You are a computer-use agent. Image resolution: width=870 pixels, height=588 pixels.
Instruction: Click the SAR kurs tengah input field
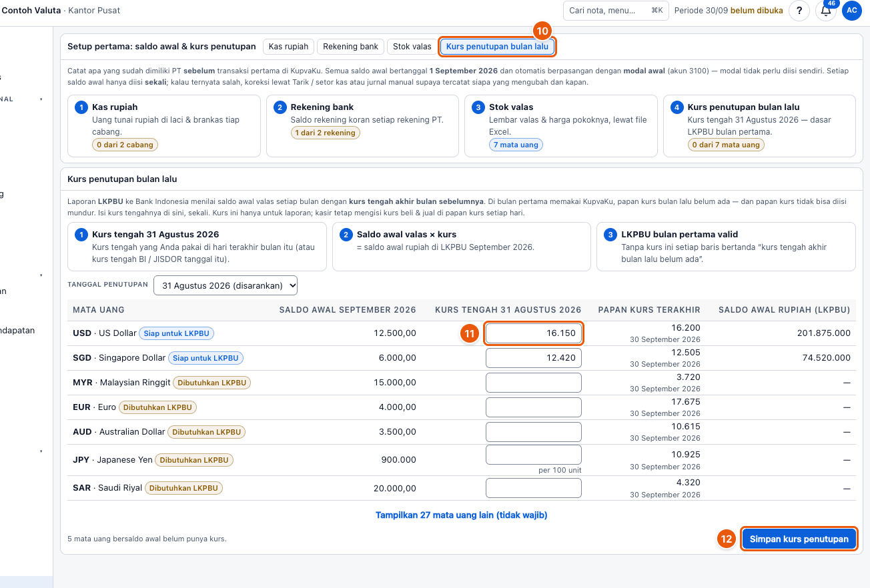(534, 488)
